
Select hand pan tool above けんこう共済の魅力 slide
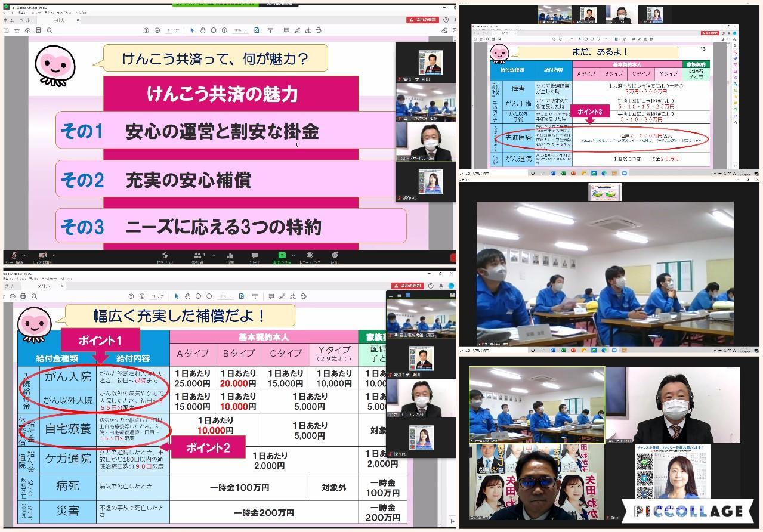coord(202,30)
